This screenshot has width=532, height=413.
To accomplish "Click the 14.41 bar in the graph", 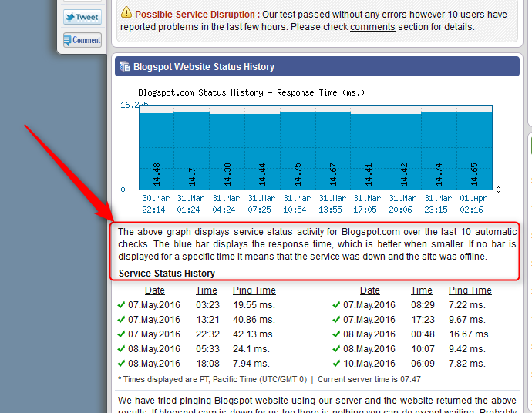I will [x=369, y=152].
